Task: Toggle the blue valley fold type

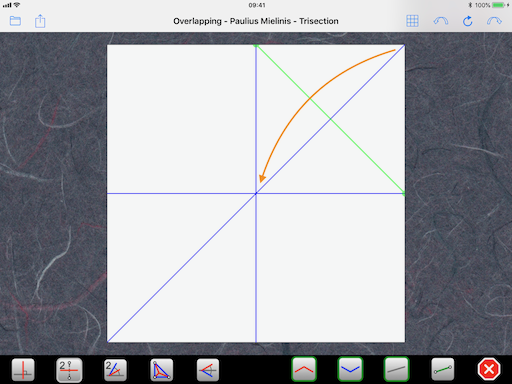Action: (x=350, y=369)
